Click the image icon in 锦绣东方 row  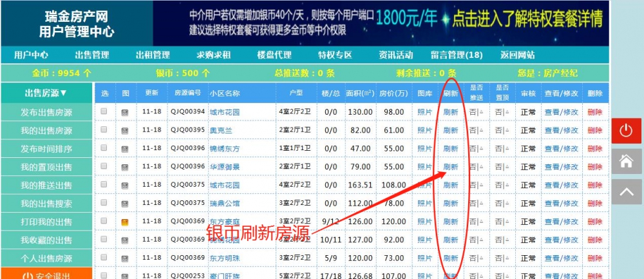[126, 149]
